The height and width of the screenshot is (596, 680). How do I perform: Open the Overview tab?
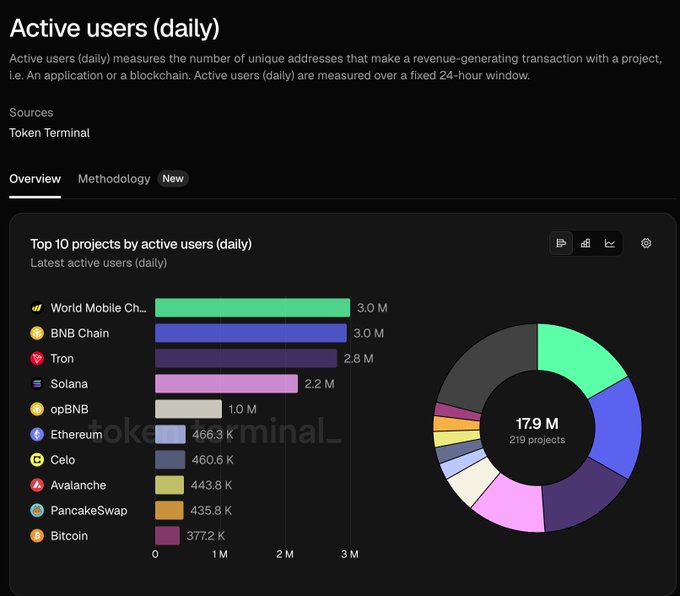pos(35,179)
